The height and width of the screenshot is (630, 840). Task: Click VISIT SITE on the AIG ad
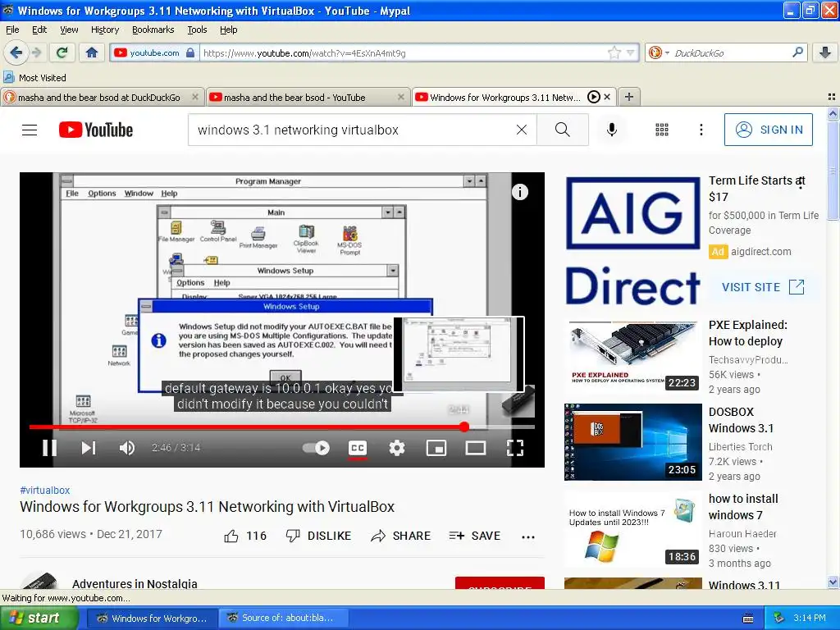[763, 287]
